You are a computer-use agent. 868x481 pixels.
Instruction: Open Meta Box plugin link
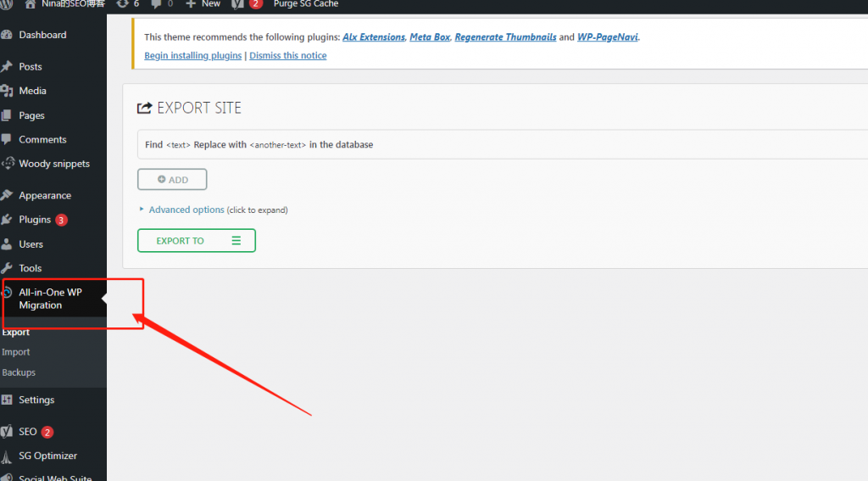click(x=430, y=36)
